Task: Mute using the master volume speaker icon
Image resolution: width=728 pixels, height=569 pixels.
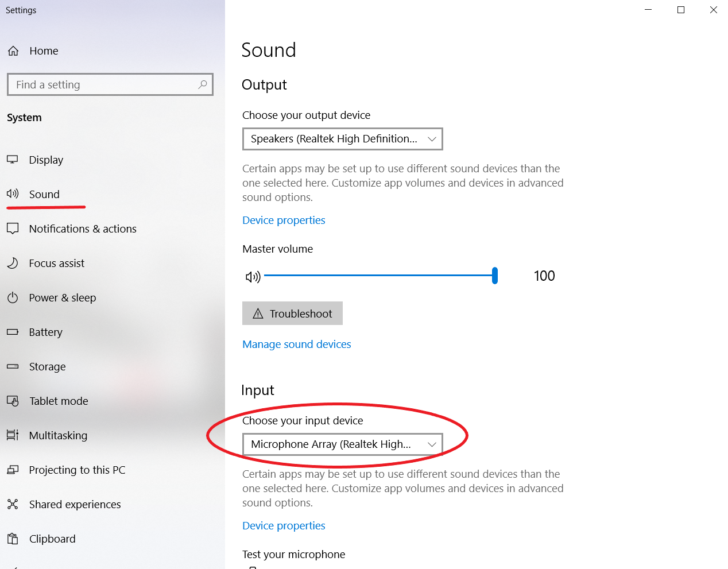Action: point(253,277)
